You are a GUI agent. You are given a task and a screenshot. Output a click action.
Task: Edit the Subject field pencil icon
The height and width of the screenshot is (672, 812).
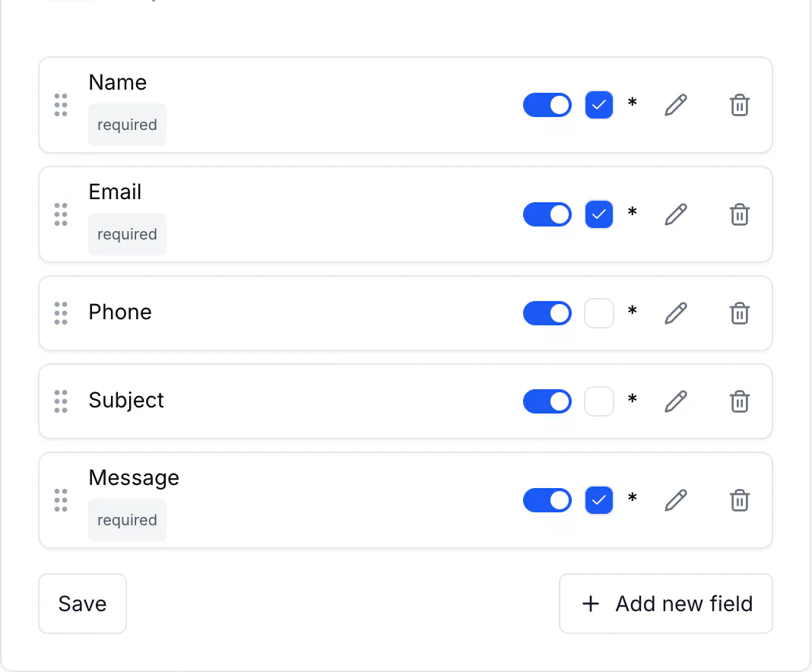676,401
